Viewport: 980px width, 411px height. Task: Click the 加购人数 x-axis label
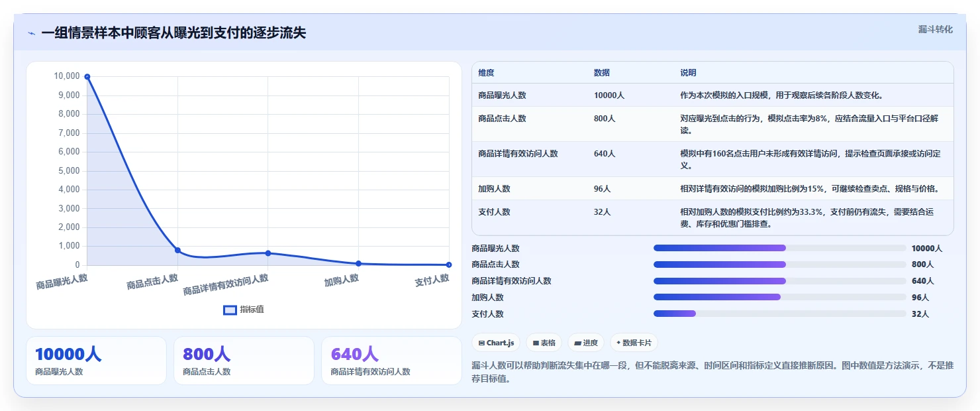point(342,280)
